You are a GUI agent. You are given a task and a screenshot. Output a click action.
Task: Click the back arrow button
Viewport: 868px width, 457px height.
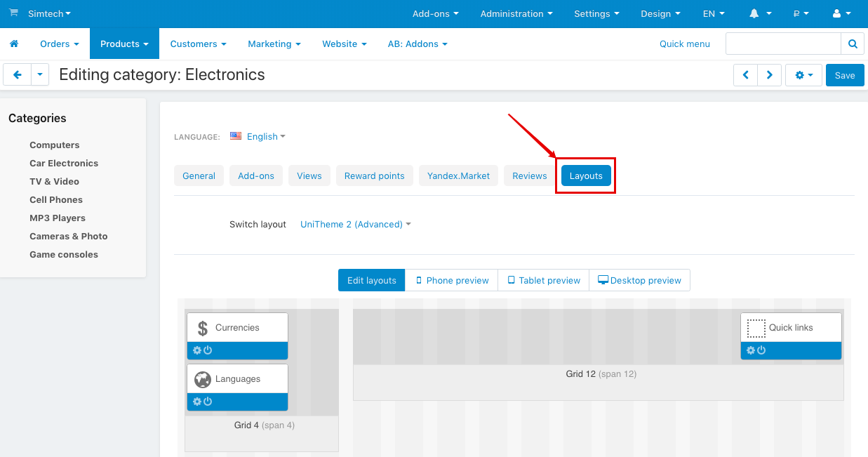point(18,74)
